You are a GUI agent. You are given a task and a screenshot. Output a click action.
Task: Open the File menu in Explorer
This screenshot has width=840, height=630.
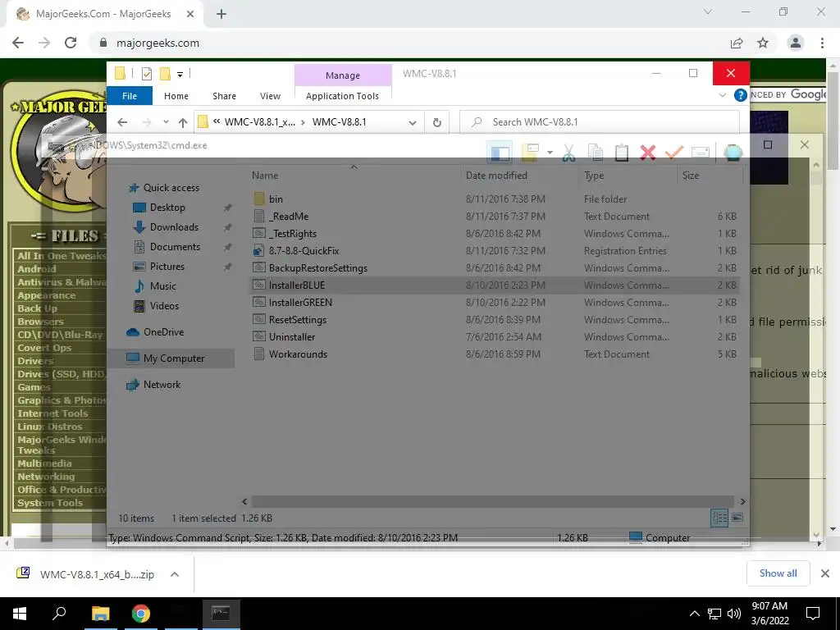(130, 96)
